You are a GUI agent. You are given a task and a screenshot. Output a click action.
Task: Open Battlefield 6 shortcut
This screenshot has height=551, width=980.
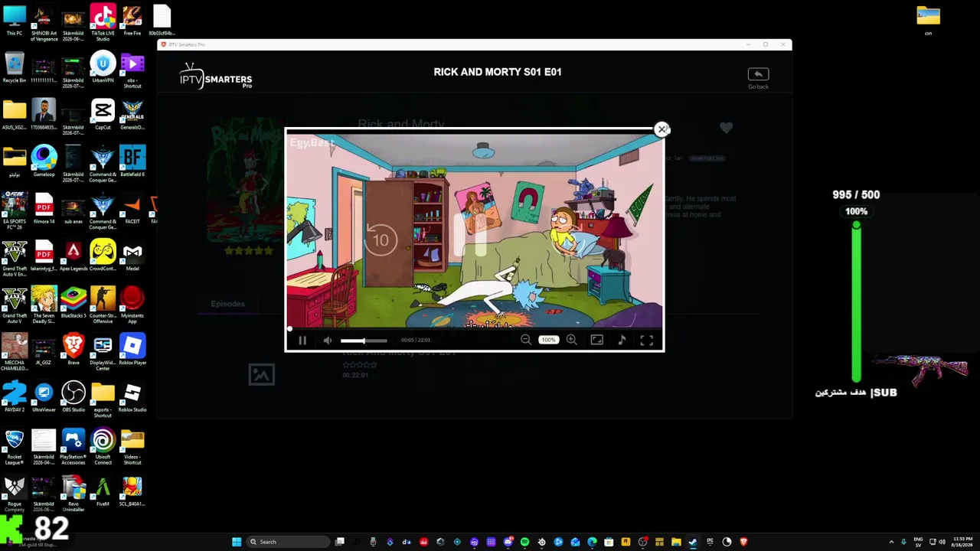tap(132, 161)
